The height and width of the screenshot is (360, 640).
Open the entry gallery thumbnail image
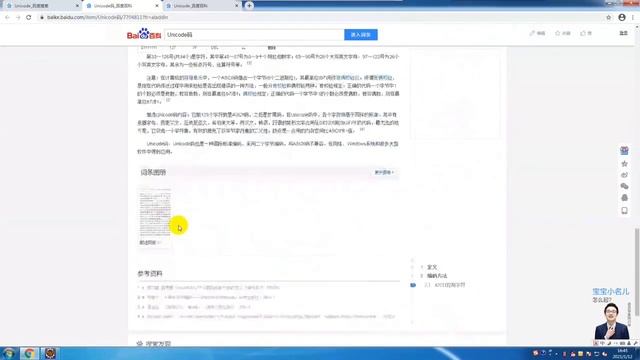[x=155, y=213]
